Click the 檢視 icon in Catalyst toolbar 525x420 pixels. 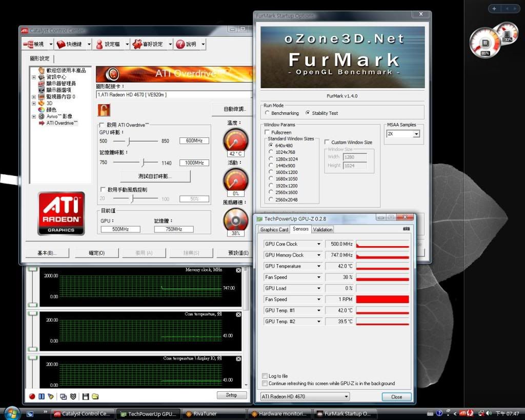click(x=28, y=44)
